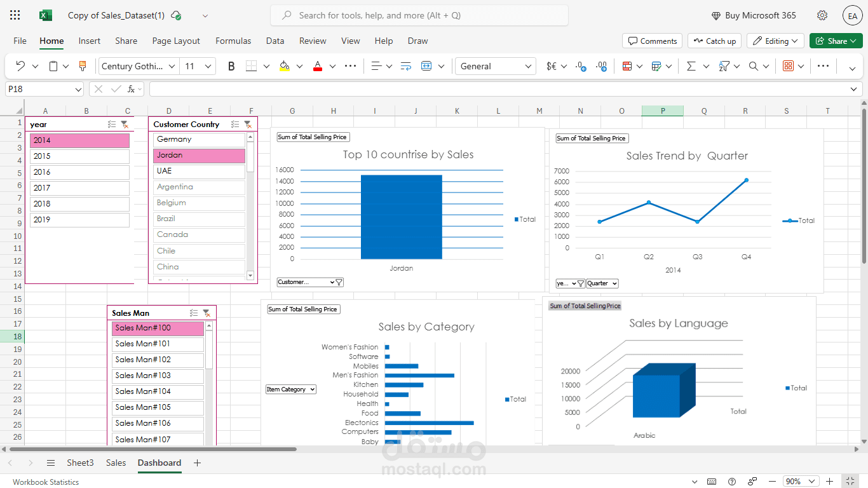Viewport: 868px width, 488px height.
Task: Toggle multi-select on year slicer
Action: [112, 125]
